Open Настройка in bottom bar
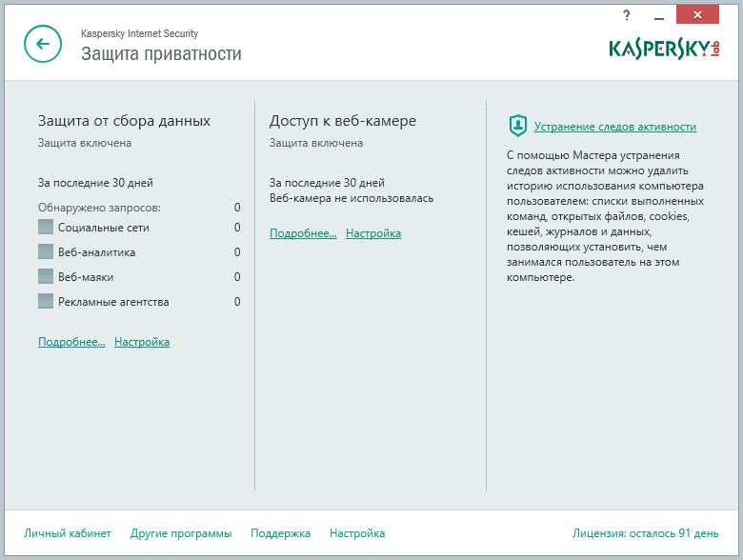Viewport: 743px width, 560px height. pos(357,533)
